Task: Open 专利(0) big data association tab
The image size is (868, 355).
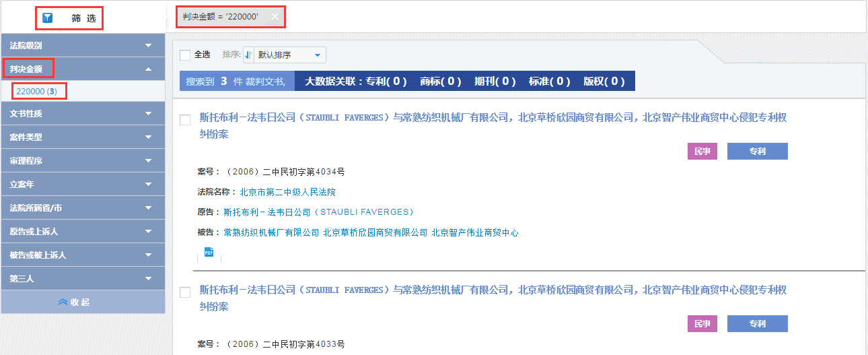Action: point(386,82)
